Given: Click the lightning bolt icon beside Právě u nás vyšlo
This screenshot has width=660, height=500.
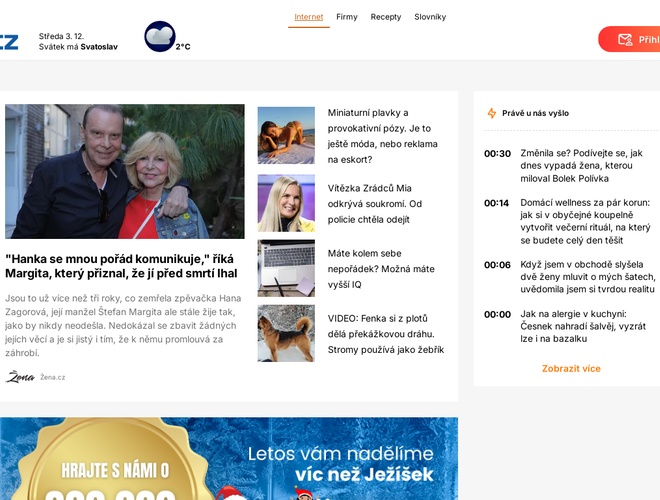Looking at the screenshot, I should coord(492,113).
